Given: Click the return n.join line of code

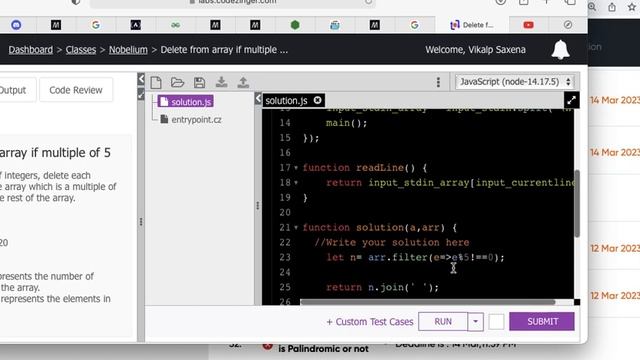Looking at the screenshot, I should (x=382, y=287).
